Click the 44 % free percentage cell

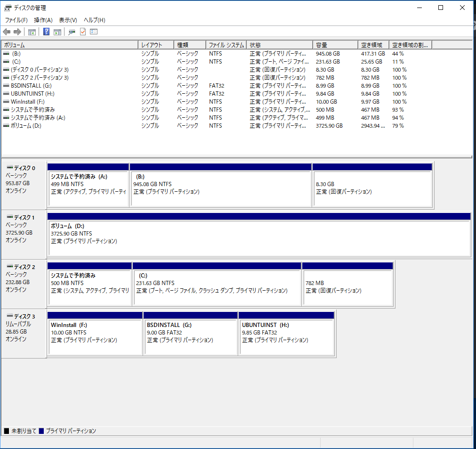click(398, 54)
